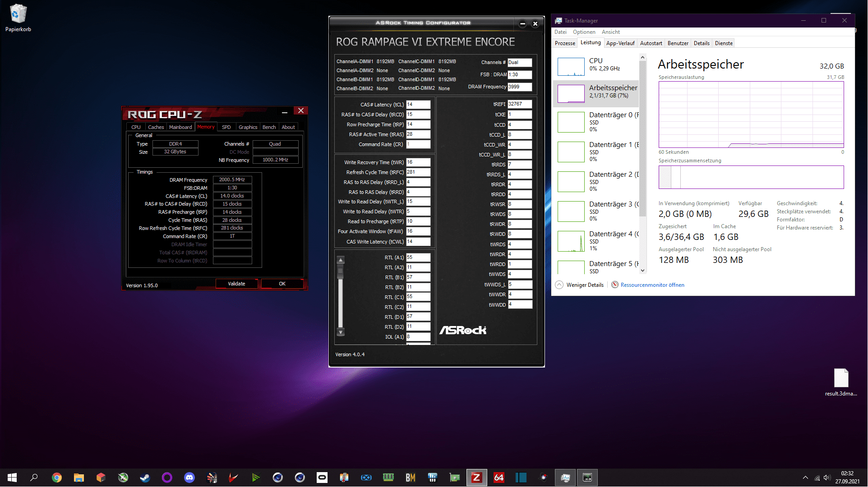Click the AIDA64 taskbar icon
Viewport: 868px width, 487px height.
[499, 478]
